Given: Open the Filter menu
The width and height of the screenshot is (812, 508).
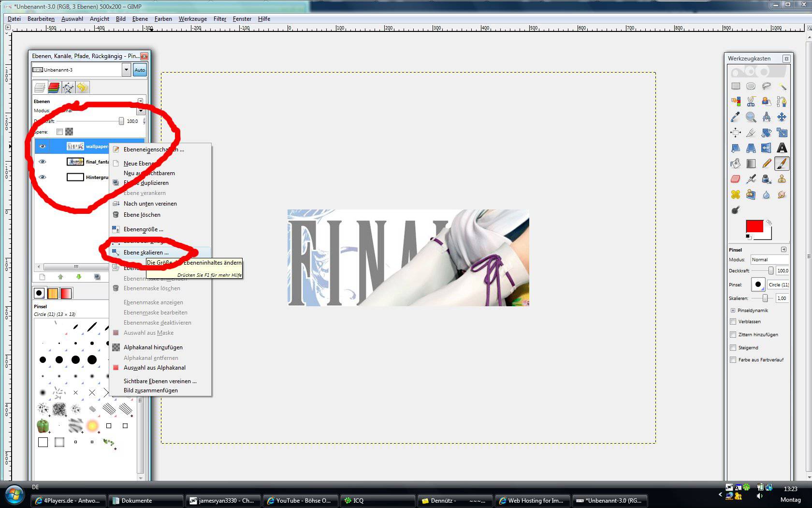Looking at the screenshot, I should tap(220, 19).
